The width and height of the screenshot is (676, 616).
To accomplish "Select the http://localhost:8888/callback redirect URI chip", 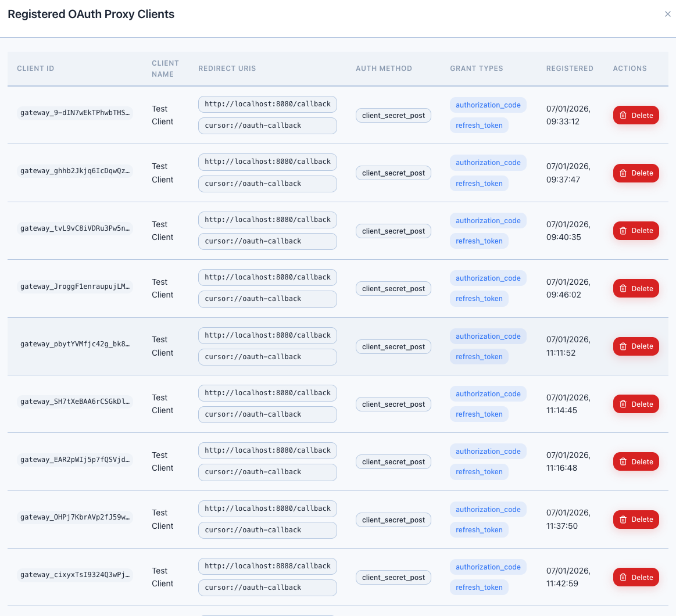I will pos(267,565).
